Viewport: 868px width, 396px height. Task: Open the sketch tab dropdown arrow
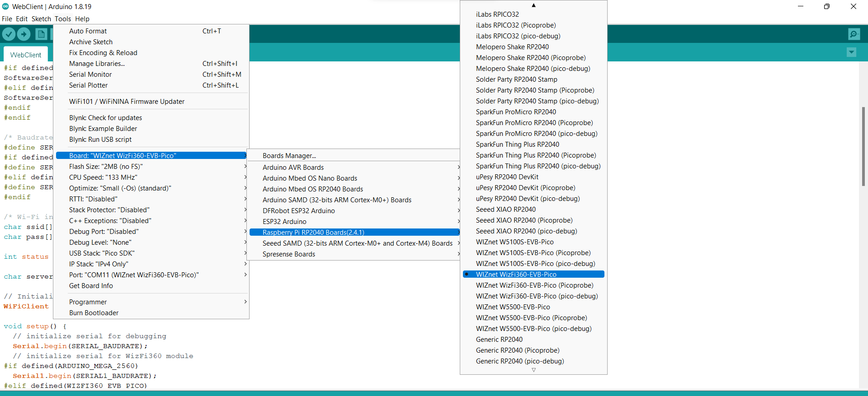[x=851, y=52]
